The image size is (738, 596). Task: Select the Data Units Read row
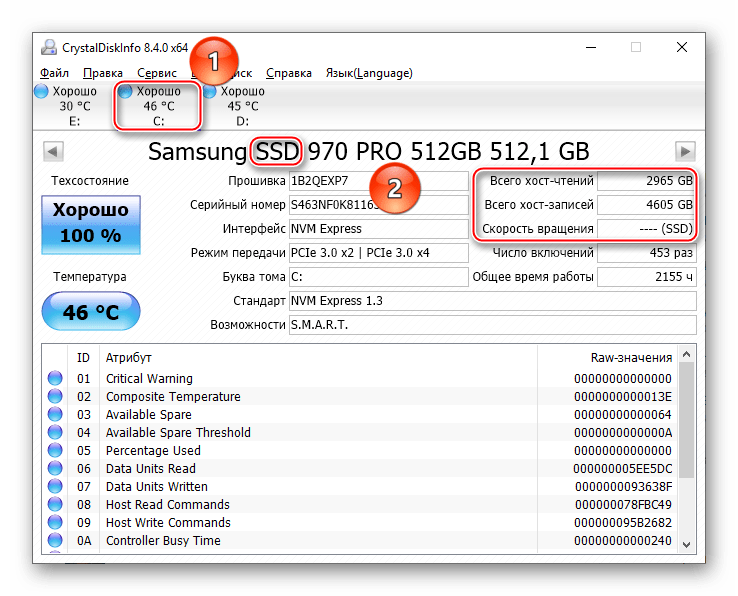360,468
